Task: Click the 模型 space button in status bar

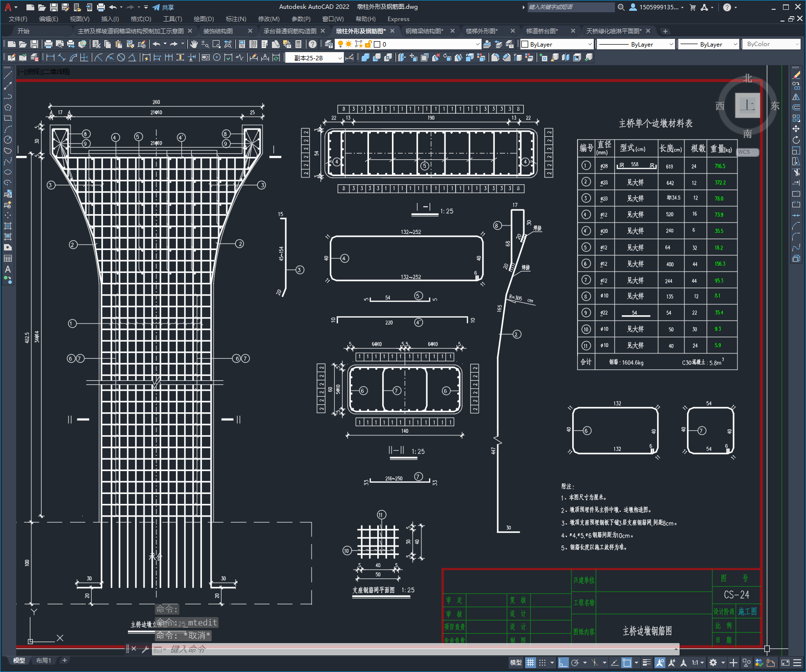Action: (516, 663)
